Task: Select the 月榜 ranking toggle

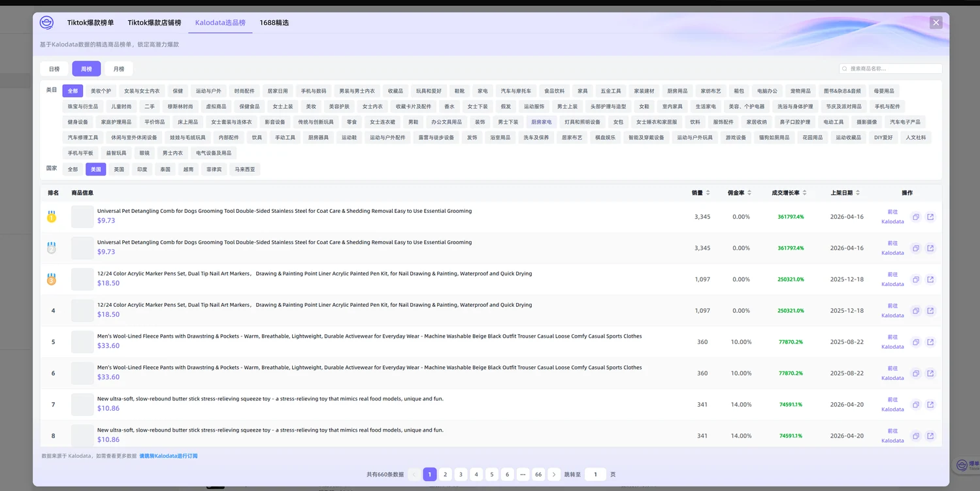Action: (x=119, y=69)
